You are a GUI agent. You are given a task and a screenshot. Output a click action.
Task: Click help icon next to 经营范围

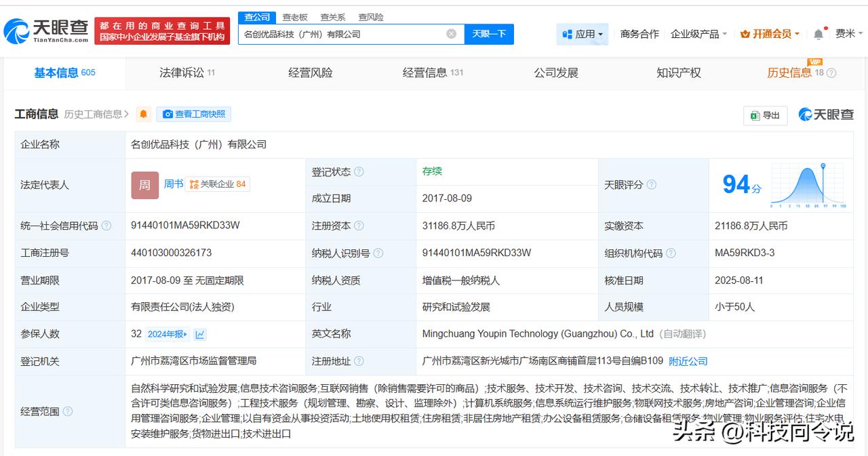point(68,411)
